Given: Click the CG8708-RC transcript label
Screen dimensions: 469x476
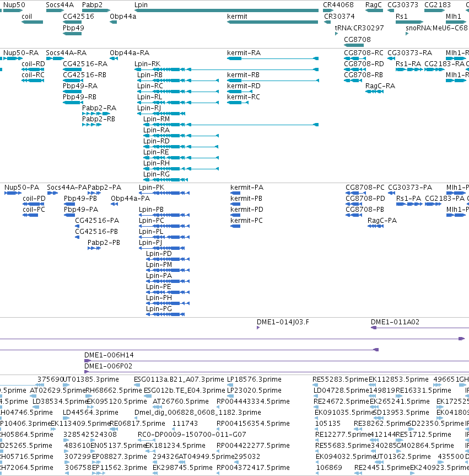Looking at the screenshot, I should 364,53.
